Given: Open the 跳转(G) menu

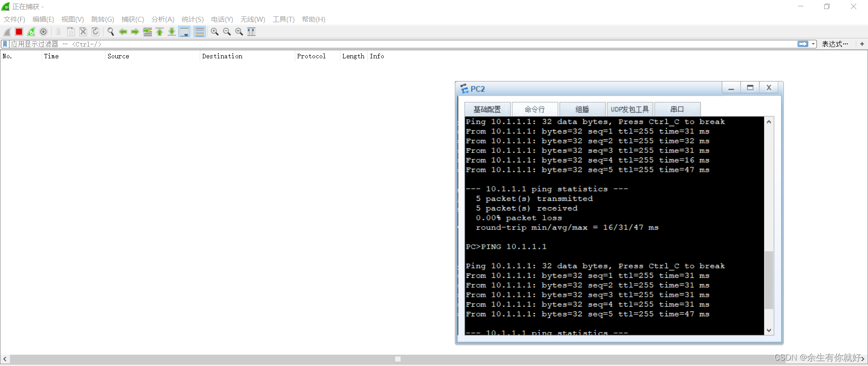Looking at the screenshot, I should (x=103, y=19).
